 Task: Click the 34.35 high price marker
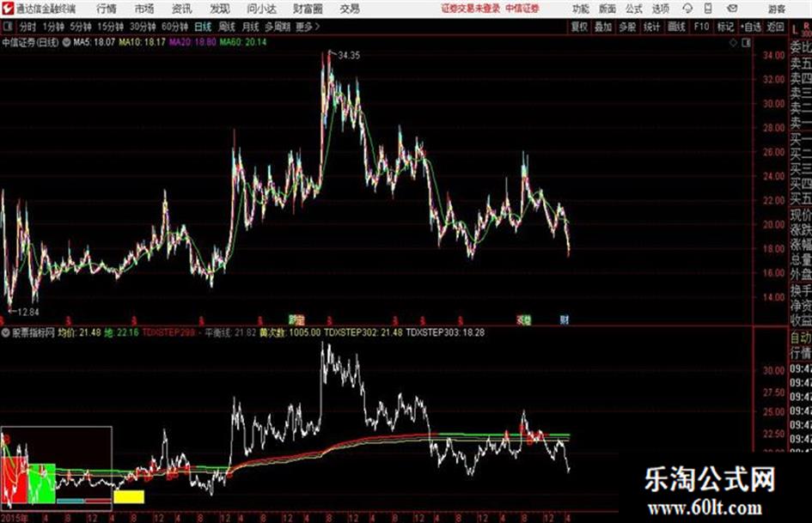[x=349, y=56]
